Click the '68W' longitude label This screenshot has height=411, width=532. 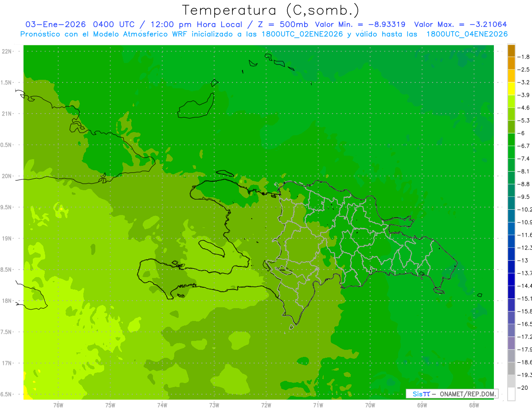(474, 405)
